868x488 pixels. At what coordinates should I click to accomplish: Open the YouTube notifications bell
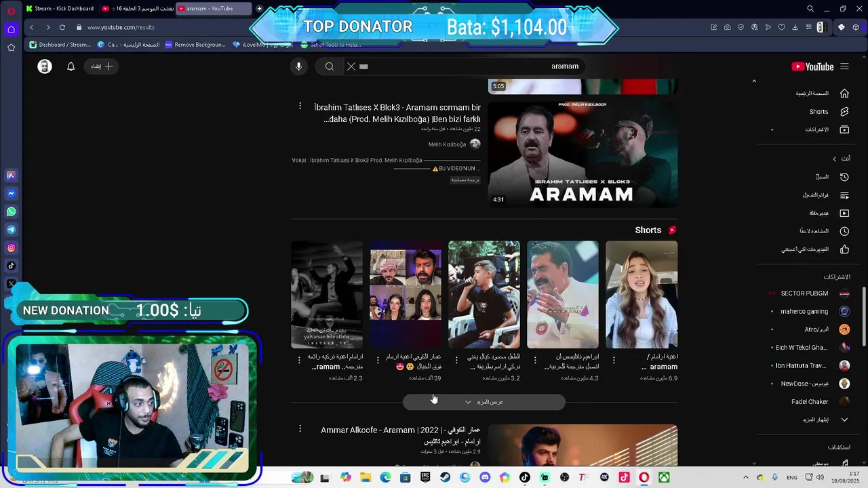click(x=71, y=66)
